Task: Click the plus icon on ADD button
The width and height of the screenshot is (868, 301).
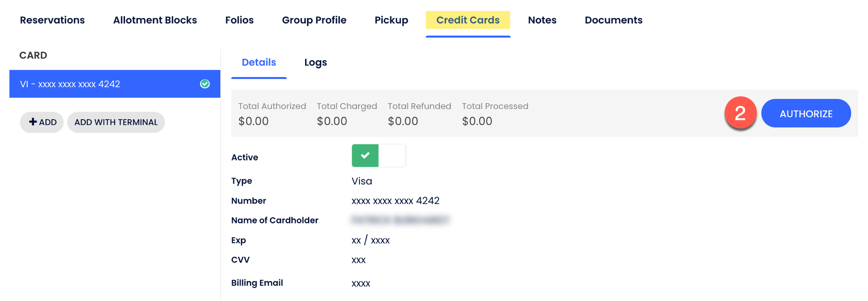Action: pyautogui.click(x=33, y=122)
